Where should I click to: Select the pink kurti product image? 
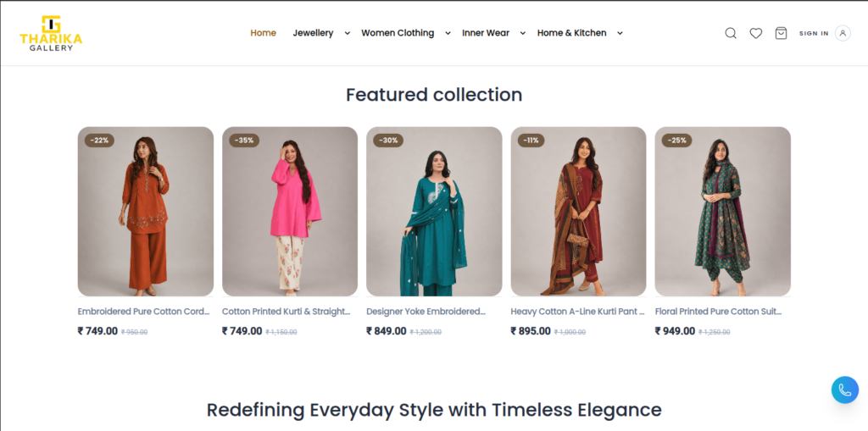pyautogui.click(x=290, y=212)
